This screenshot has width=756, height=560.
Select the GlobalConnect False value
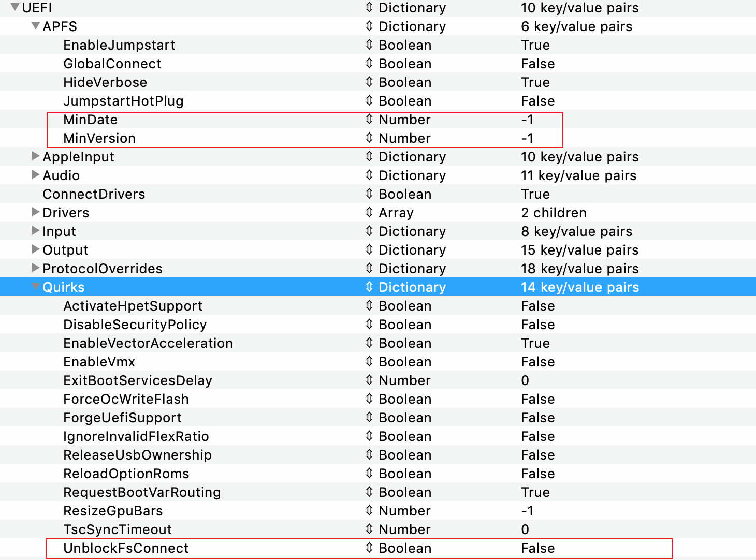tap(537, 64)
